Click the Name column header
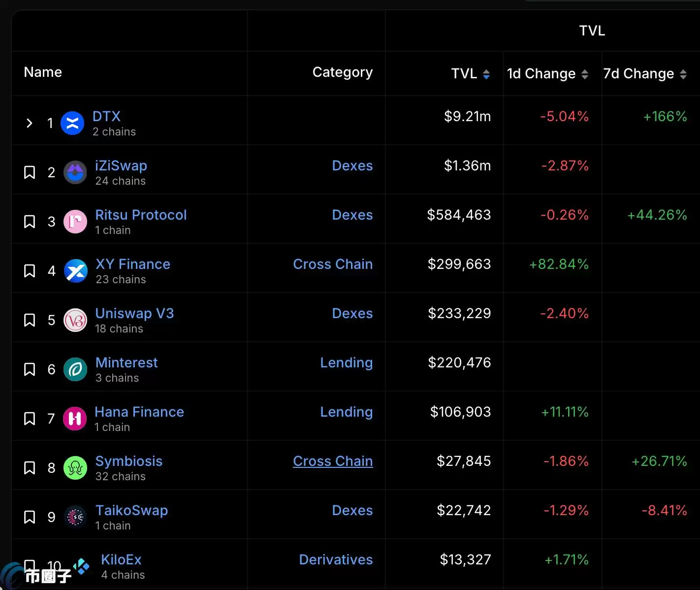 (x=43, y=72)
